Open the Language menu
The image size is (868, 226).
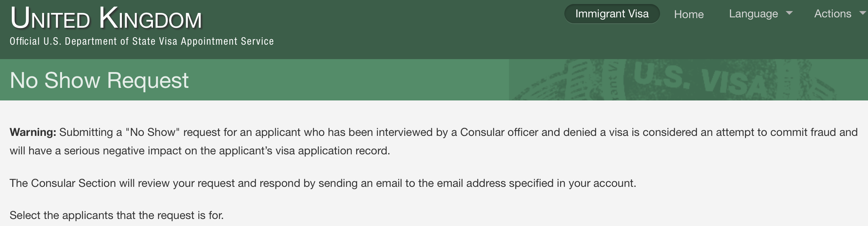click(753, 14)
